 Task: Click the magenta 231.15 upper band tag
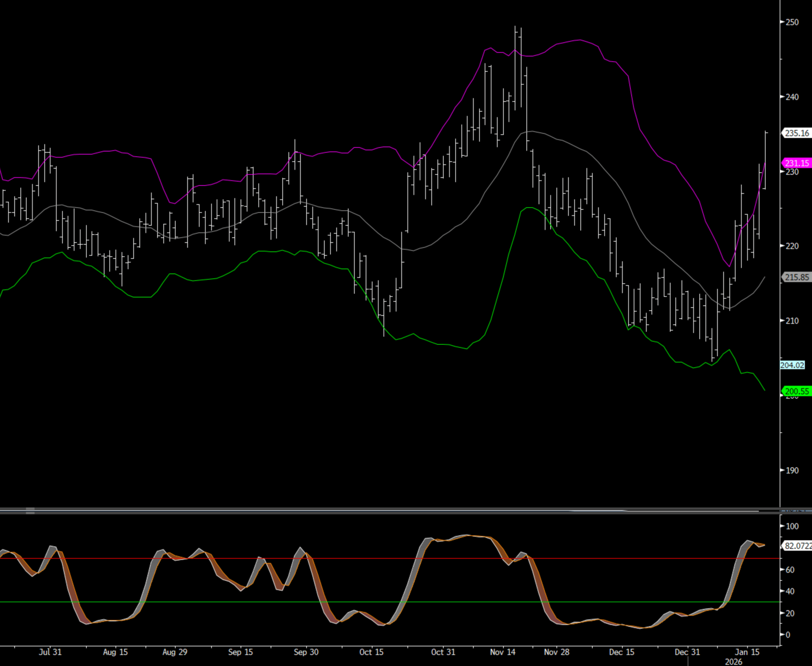point(797,163)
